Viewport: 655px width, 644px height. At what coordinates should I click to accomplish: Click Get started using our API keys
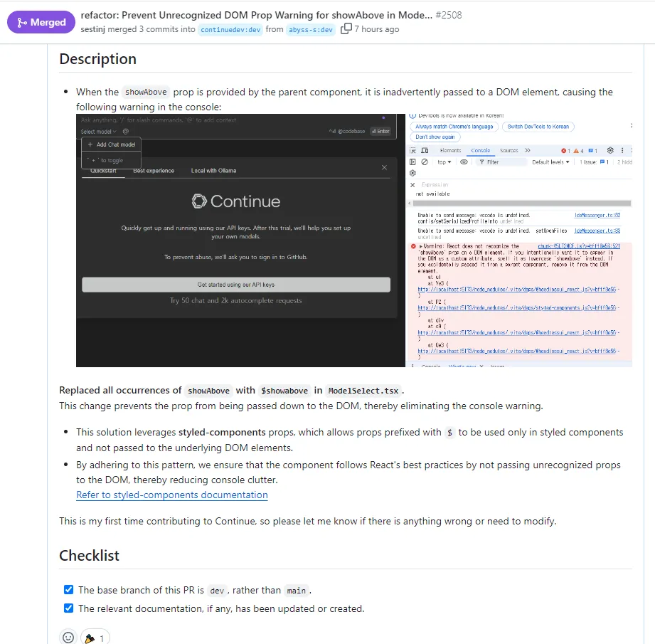coord(236,285)
